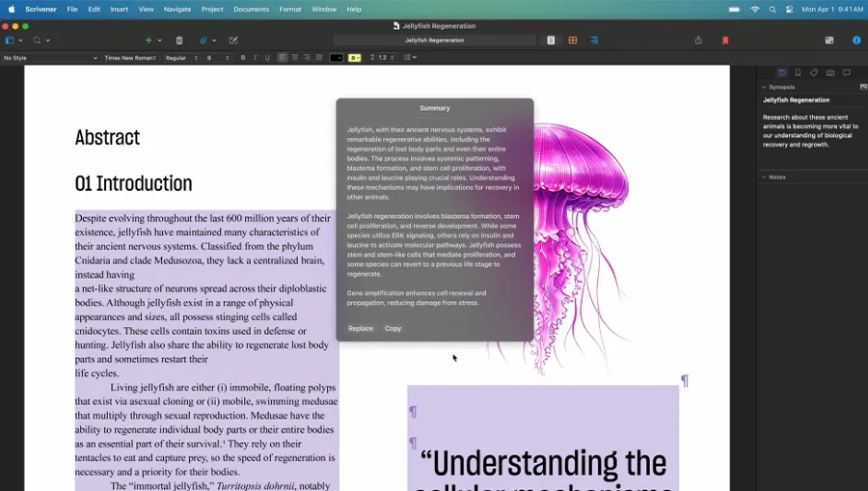This screenshot has width=868, height=491.
Task: Open inspector Metadata tag icon
Action: point(814,72)
